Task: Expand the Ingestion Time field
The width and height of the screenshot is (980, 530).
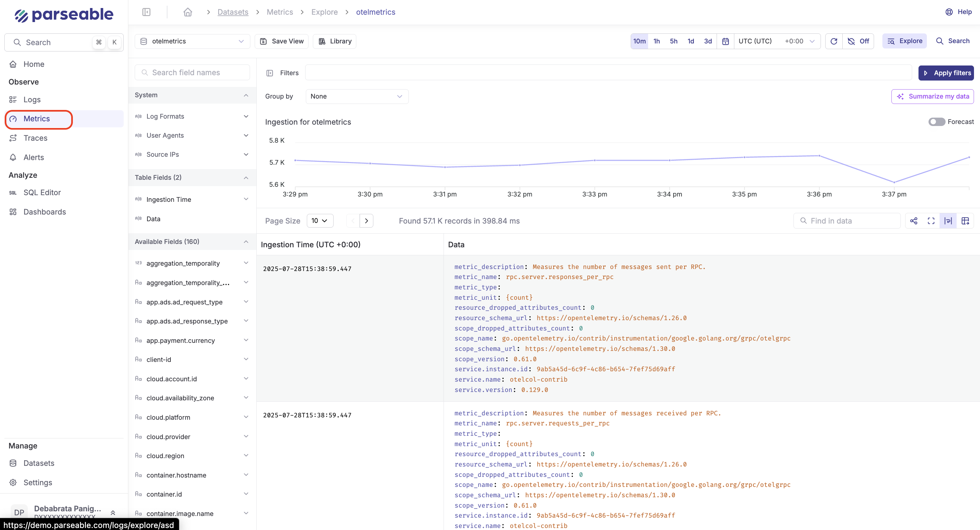Action: tap(246, 199)
